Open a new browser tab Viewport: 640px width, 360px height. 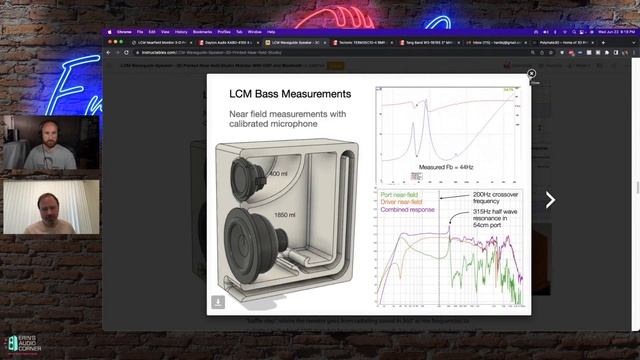click(x=603, y=42)
